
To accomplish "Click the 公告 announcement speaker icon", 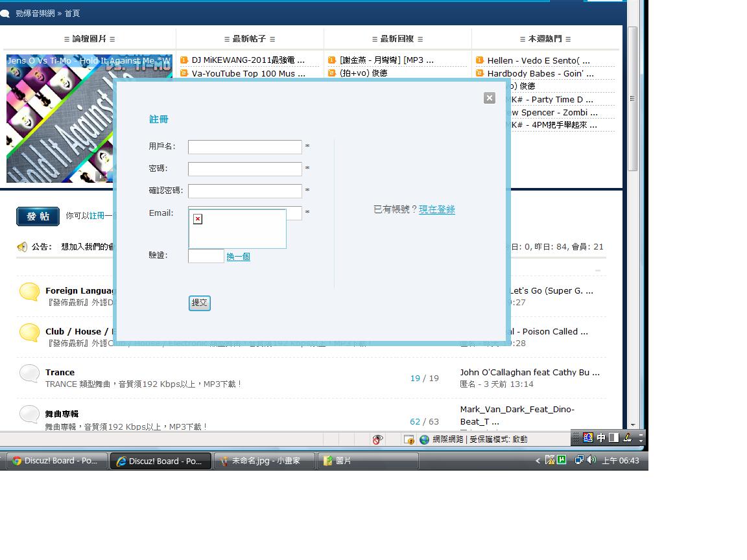I will [22, 247].
